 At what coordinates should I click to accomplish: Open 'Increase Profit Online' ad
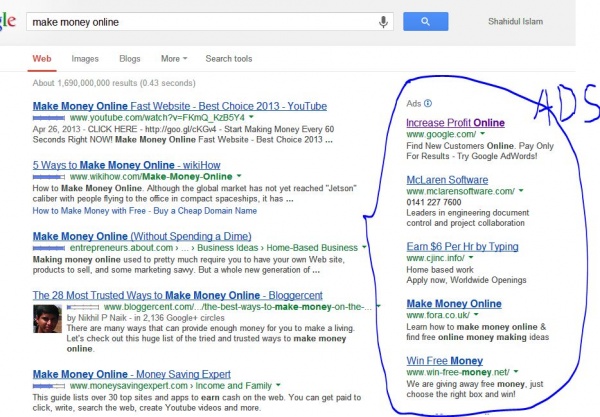(x=455, y=123)
